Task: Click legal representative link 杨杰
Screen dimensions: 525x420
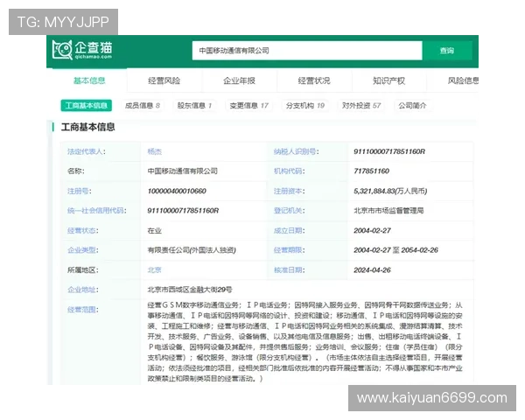Action: click(x=154, y=151)
